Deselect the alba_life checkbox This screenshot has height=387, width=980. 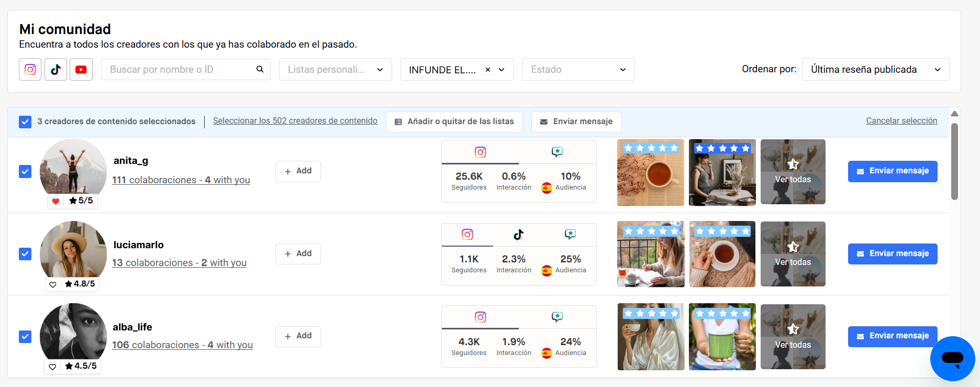coord(25,337)
